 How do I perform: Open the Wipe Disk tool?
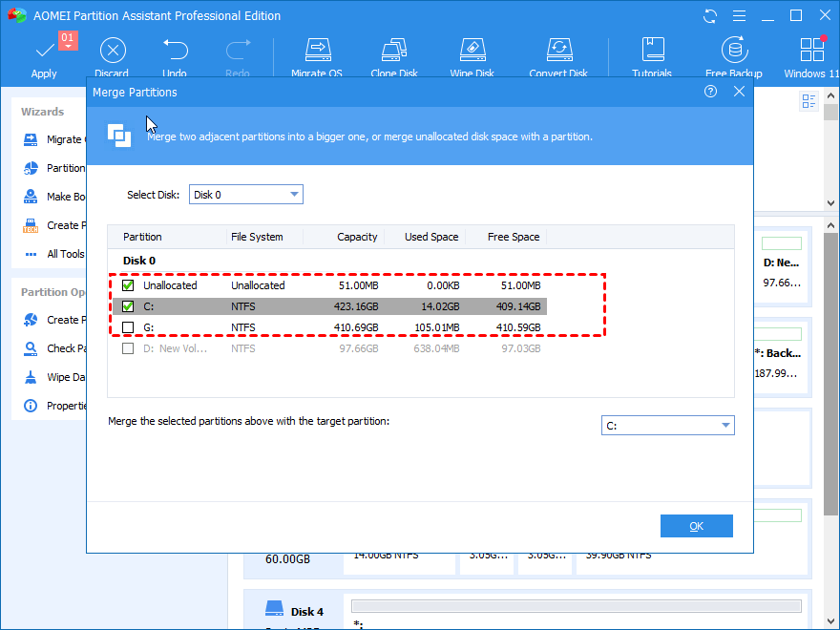[472, 50]
